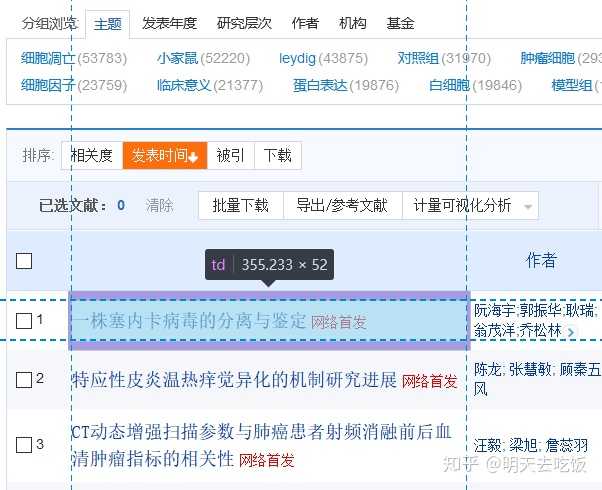Filter by topic 小家鼠 (52220)
Screen dimensions: 602x490
coord(203,58)
